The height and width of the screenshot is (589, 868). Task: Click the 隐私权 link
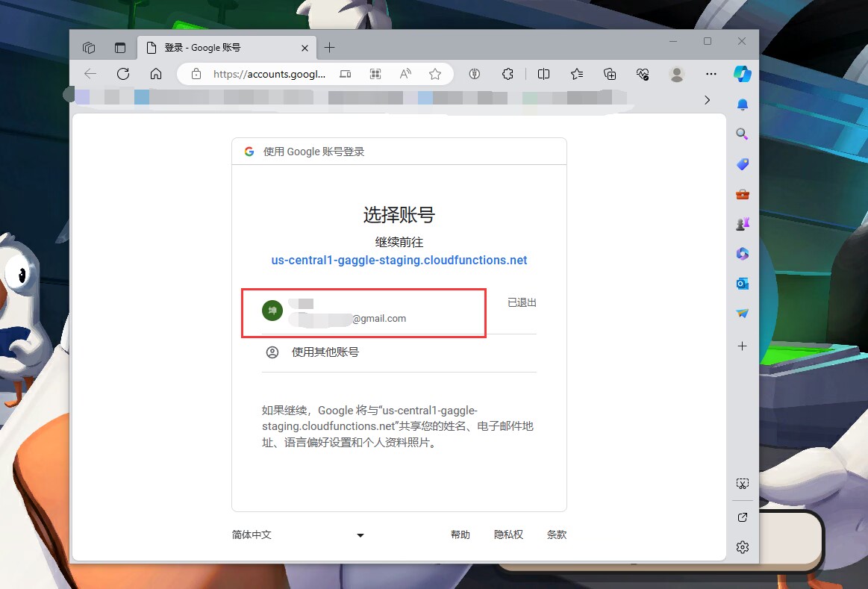[x=508, y=535]
